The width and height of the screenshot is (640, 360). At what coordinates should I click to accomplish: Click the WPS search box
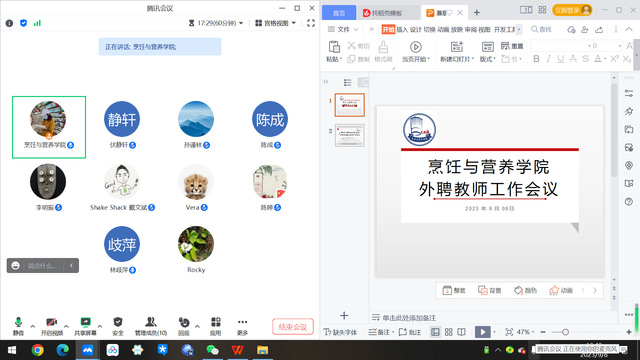coord(541,29)
